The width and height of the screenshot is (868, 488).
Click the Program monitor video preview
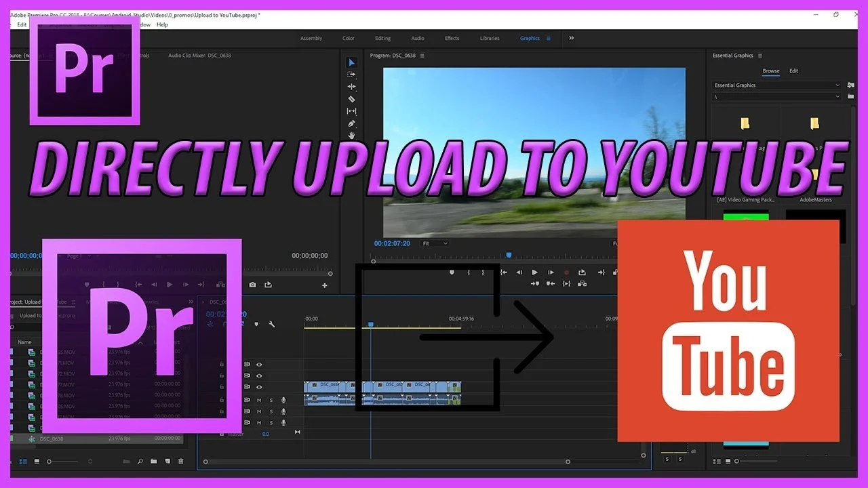tap(534, 152)
